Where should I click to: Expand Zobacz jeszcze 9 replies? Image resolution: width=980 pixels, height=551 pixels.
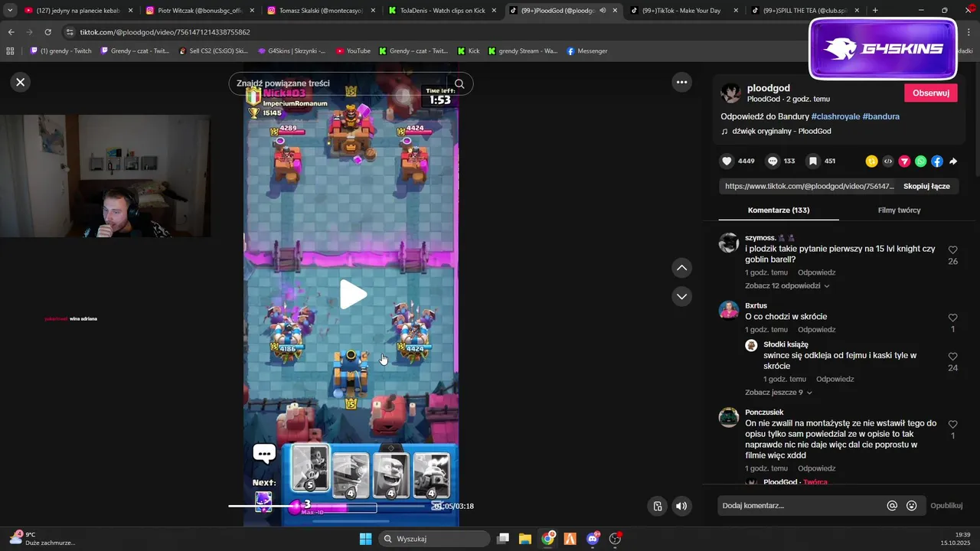tap(779, 393)
